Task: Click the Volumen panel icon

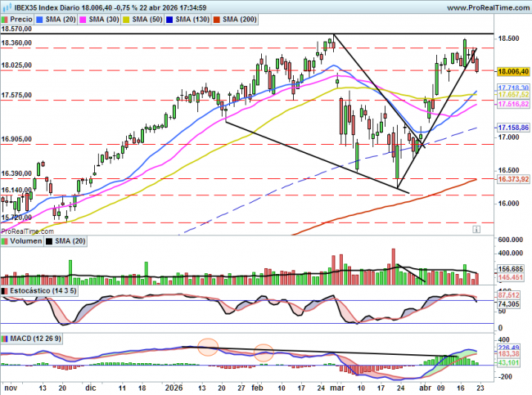Action: [5, 242]
